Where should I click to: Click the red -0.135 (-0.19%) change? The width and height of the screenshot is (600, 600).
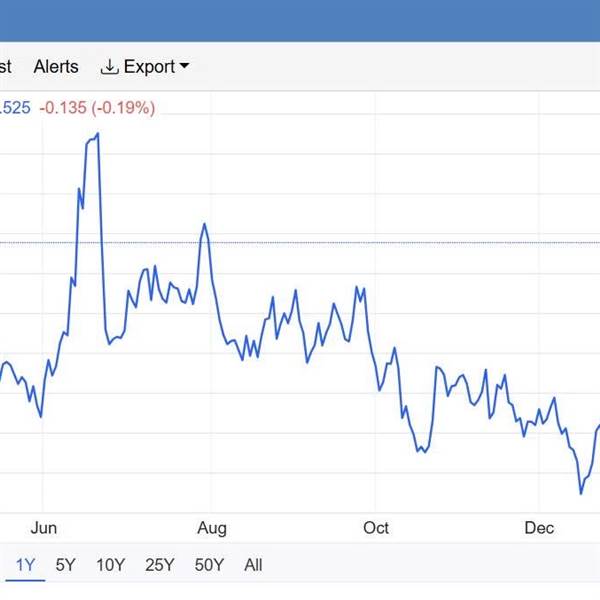click(x=97, y=107)
